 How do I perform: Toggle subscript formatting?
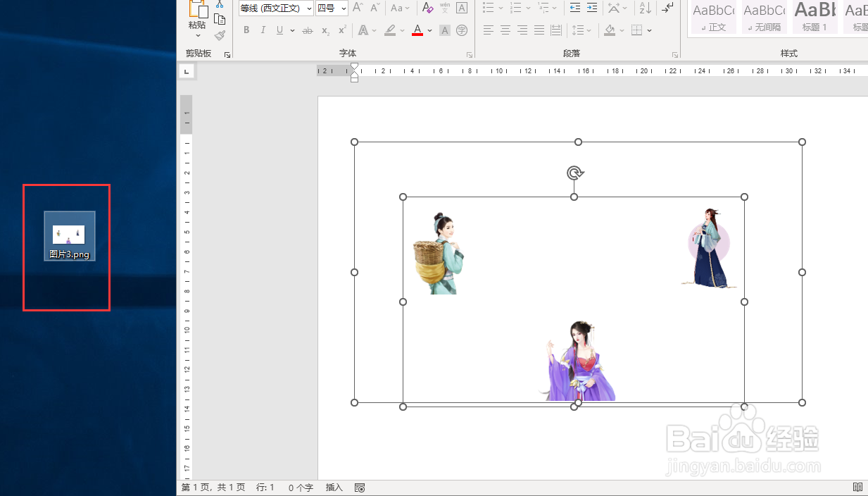point(325,30)
